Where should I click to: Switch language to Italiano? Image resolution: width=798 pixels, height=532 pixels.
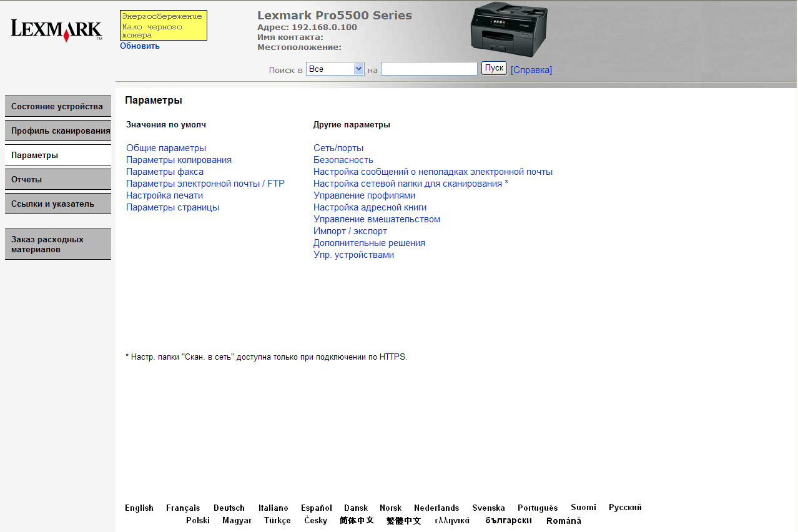(273, 508)
